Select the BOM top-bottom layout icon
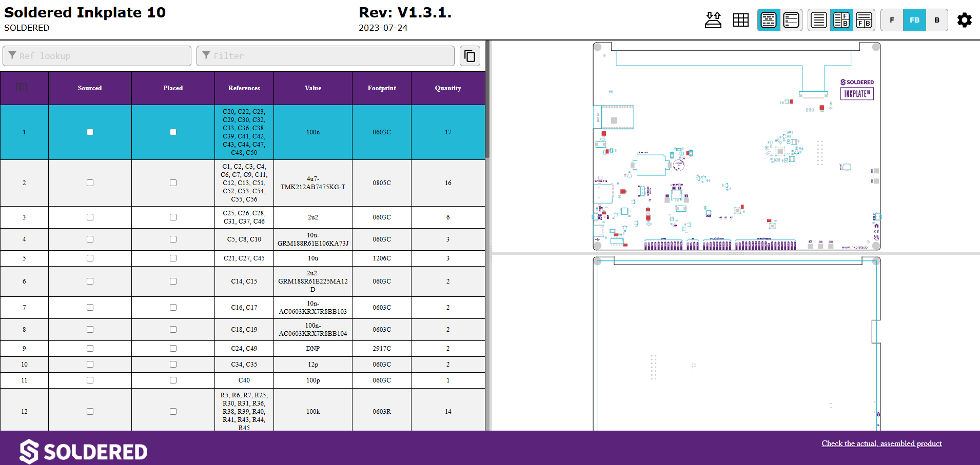Image resolution: width=980 pixels, height=465 pixels. 864,21
